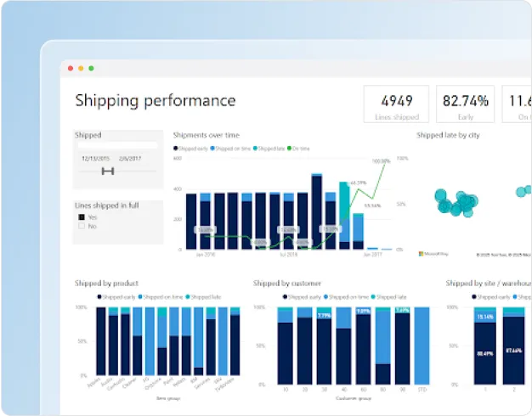Image resolution: width=532 pixels, height=416 pixels.
Task: Click the 100.00% data label on the line
Action: 381,161
